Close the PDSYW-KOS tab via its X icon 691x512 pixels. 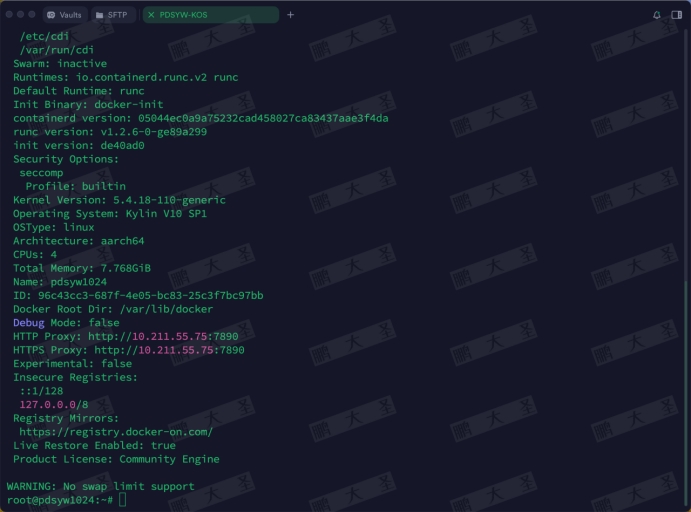151,15
